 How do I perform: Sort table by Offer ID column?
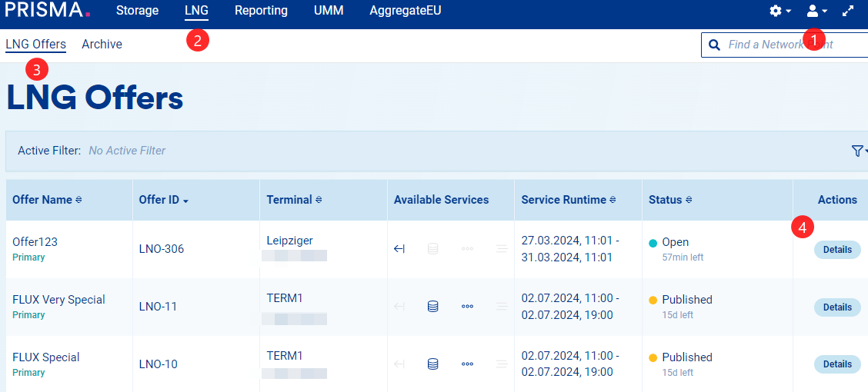163,200
